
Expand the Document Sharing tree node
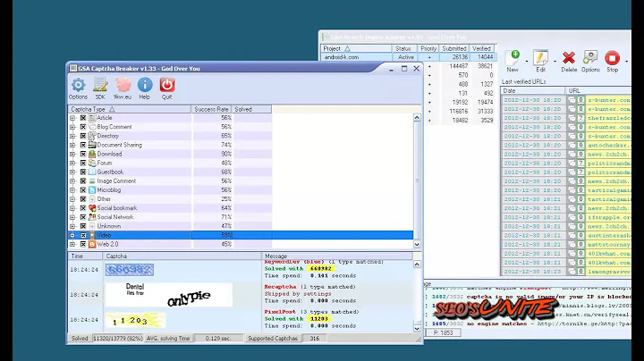tap(72, 145)
